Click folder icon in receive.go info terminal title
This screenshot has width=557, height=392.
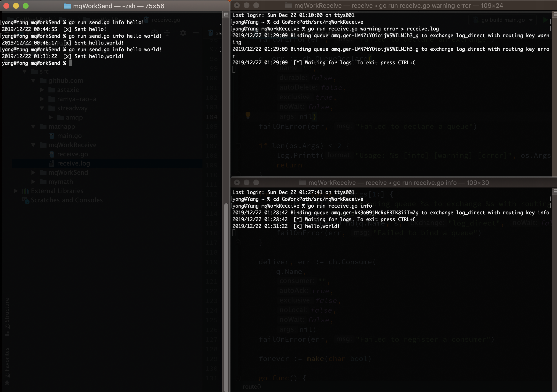(302, 182)
